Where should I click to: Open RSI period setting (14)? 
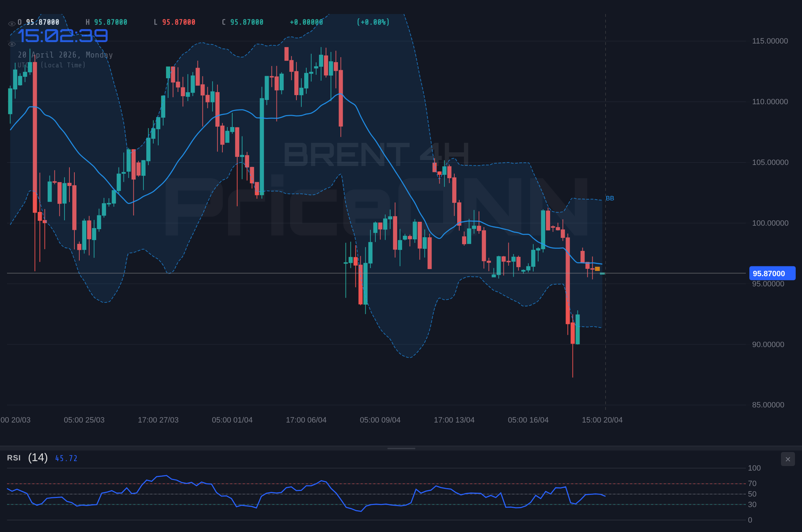click(x=38, y=458)
